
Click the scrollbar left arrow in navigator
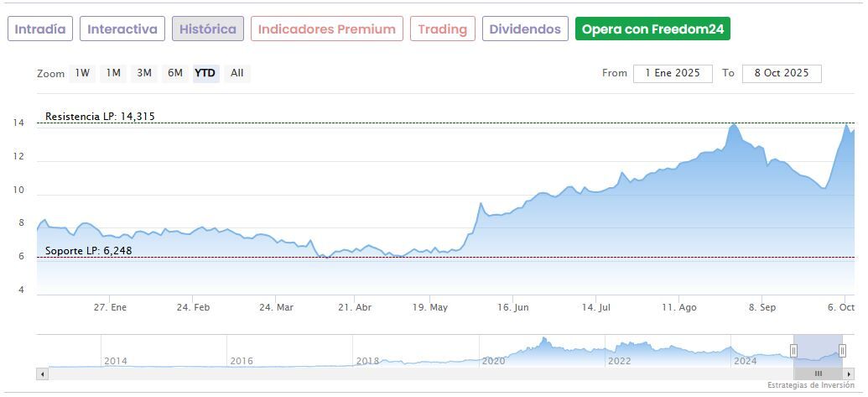point(42,373)
